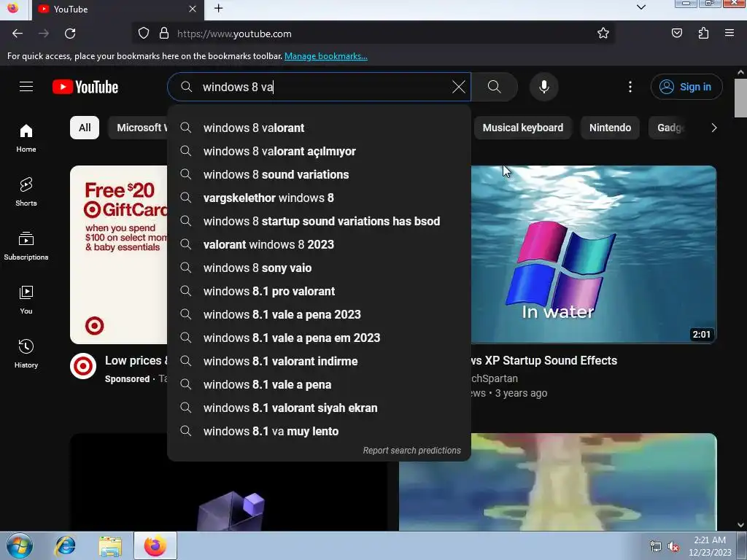Click the Sign in button

coord(686,87)
